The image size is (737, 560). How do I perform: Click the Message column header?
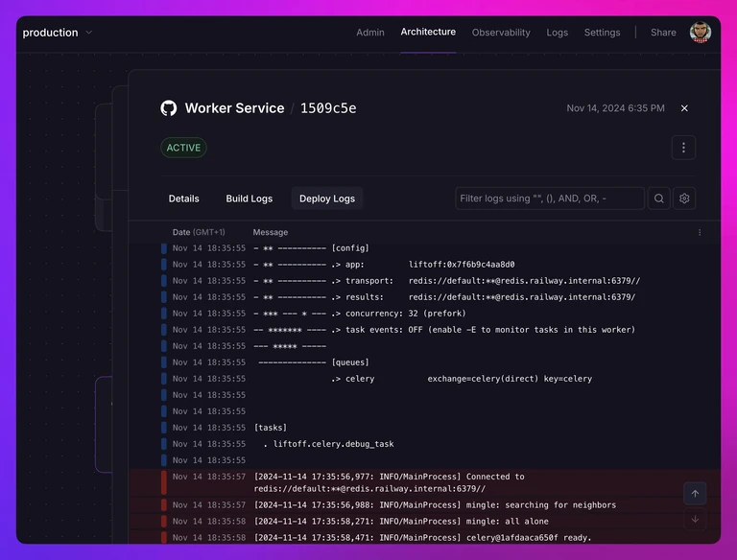click(271, 232)
